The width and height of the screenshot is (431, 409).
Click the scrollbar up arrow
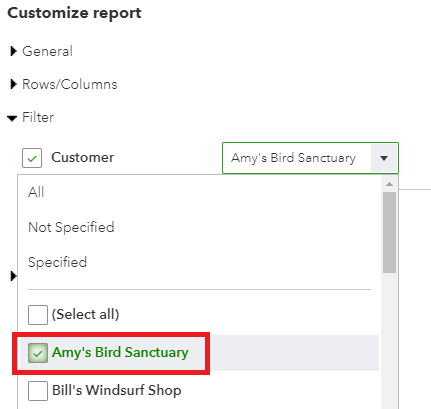pyautogui.click(x=389, y=184)
